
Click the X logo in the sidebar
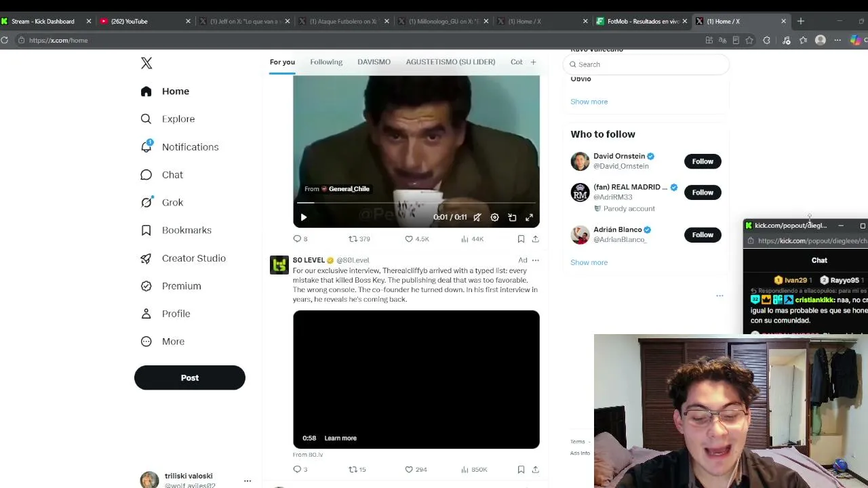click(x=146, y=63)
